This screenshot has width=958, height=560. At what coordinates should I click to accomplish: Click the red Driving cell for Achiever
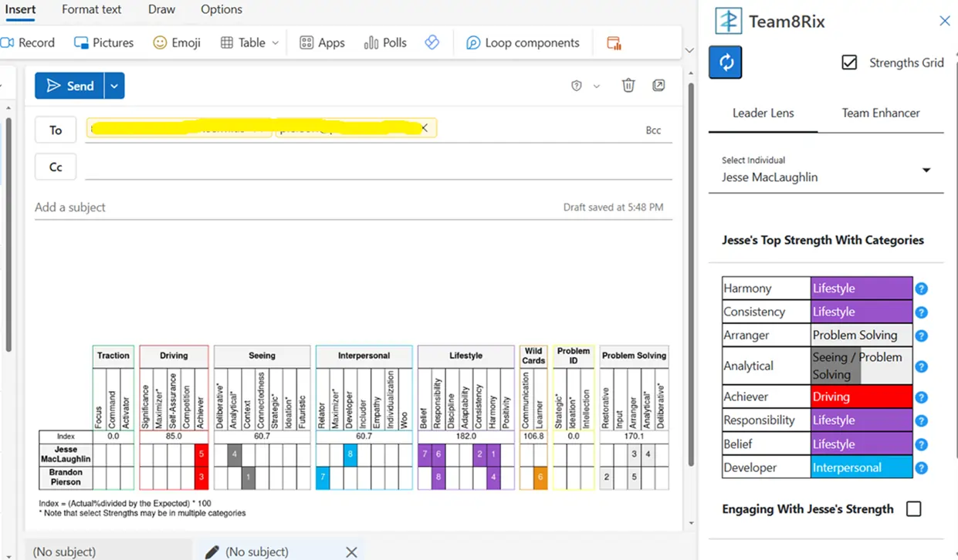862,396
